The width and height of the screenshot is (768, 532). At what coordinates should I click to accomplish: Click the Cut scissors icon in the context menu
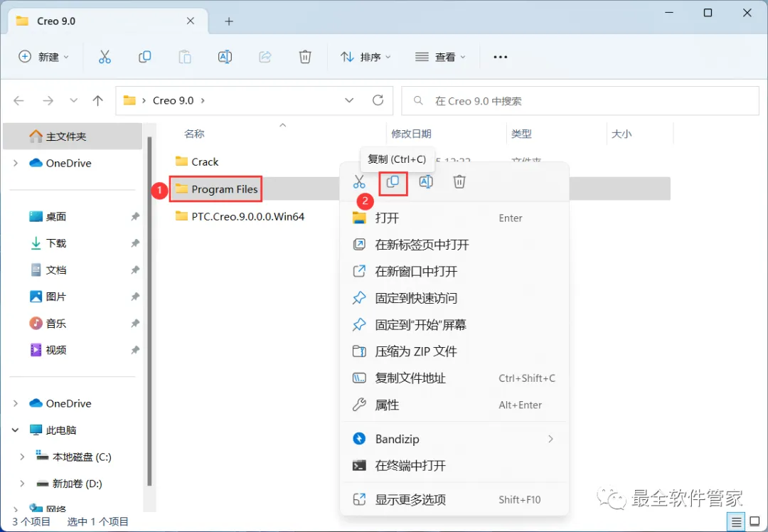(x=359, y=182)
